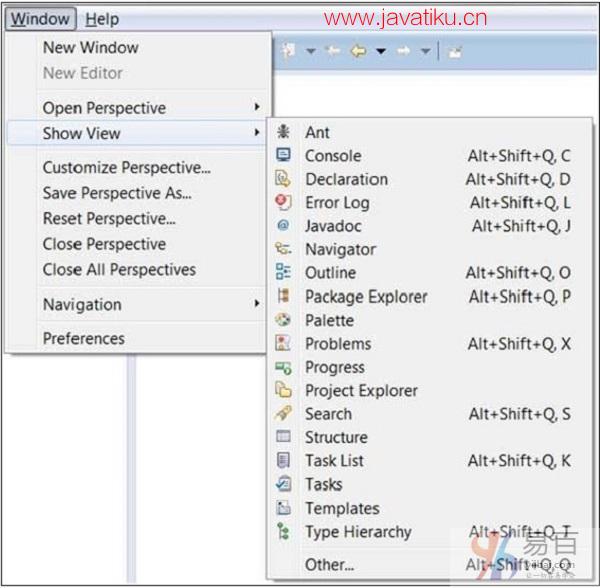
Task: Open the Window menu
Action: point(40,19)
